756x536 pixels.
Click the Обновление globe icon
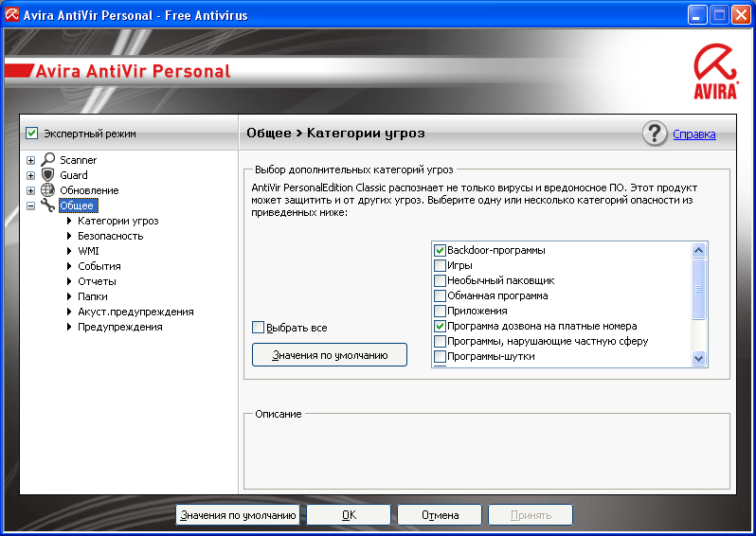tap(47, 190)
